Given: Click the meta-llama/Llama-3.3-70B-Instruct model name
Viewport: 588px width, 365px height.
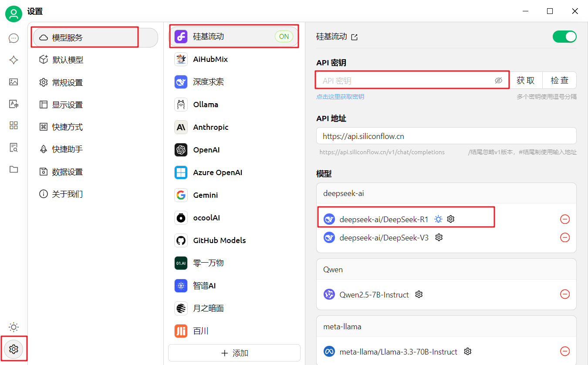Looking at the screenshot, I should point(398,351).
